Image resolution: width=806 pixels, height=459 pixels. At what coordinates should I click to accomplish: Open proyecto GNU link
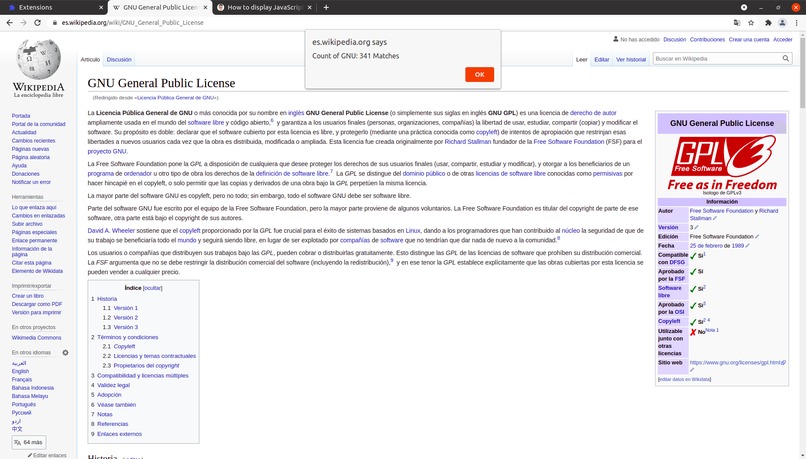click(x=106, y=151)
